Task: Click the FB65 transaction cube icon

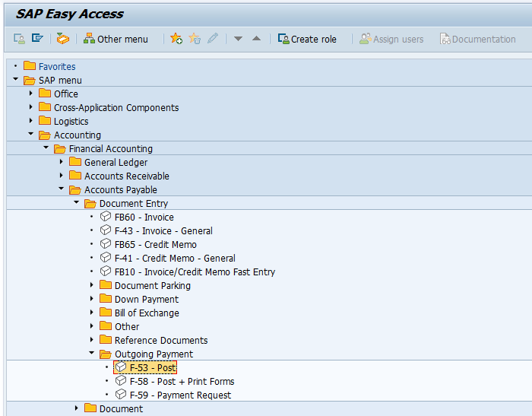Action: pyautogui.click(x=106, y=243)
